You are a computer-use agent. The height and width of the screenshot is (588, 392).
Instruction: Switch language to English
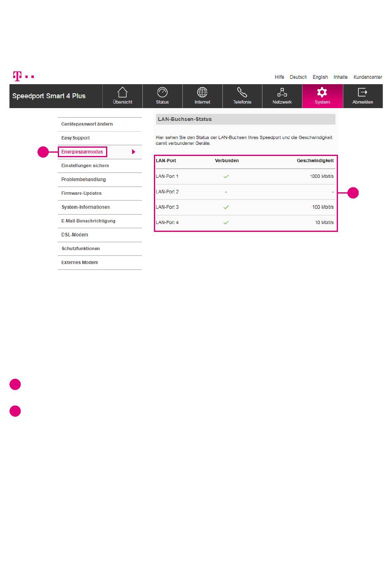(320, 77)
